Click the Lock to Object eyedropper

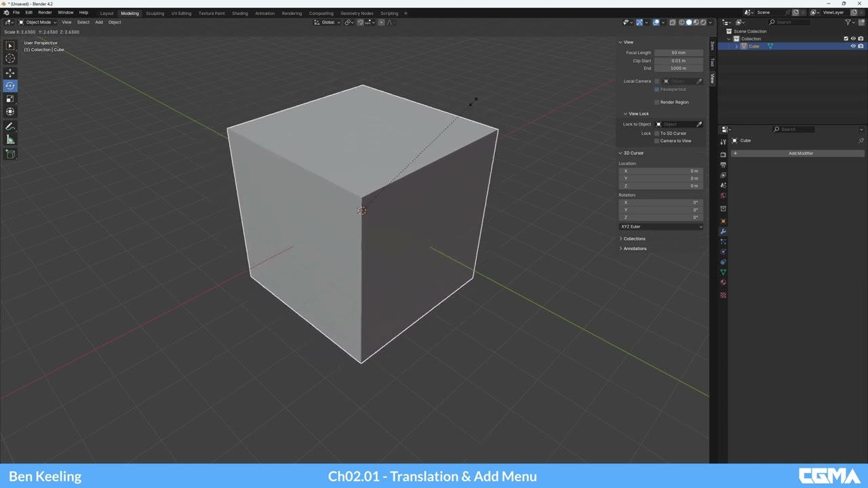click(x=699, y=124)
